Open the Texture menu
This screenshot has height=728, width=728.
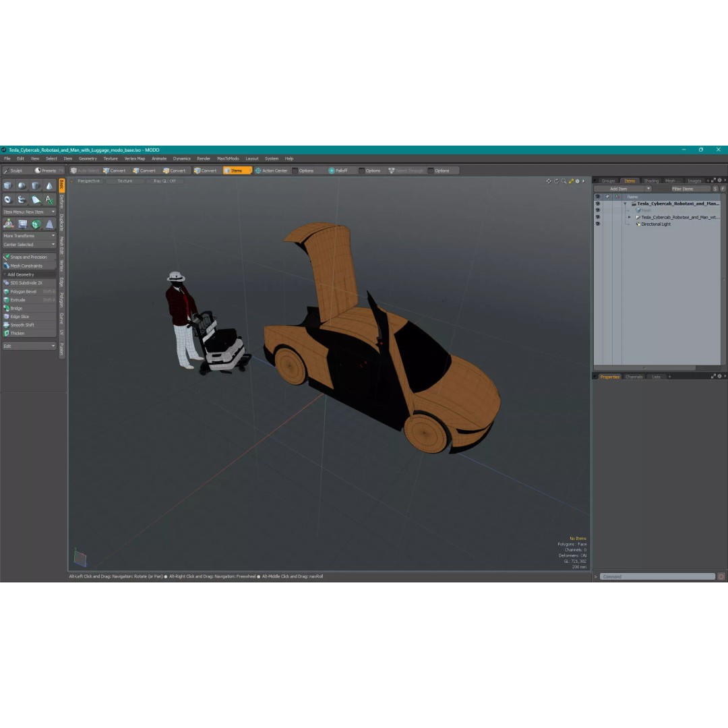coord(111,159)
